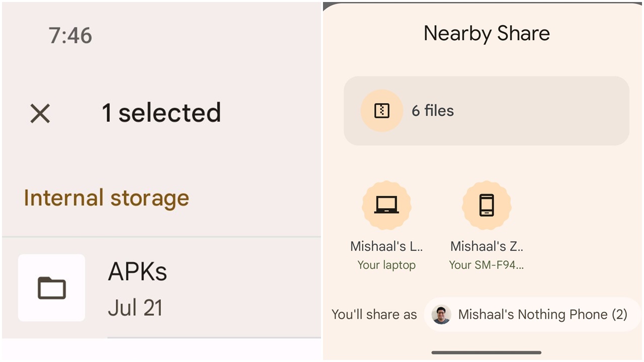The height and width of the screenshot is (362, 644).
Task: Tap the You'll share as label
Action: point(374,314)
